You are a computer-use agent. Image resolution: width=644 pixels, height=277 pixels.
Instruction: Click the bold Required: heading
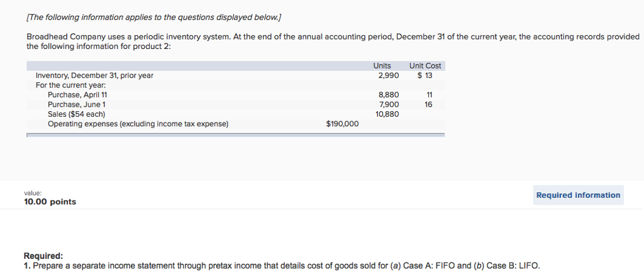pyautogui.click(x=43, y=256)
